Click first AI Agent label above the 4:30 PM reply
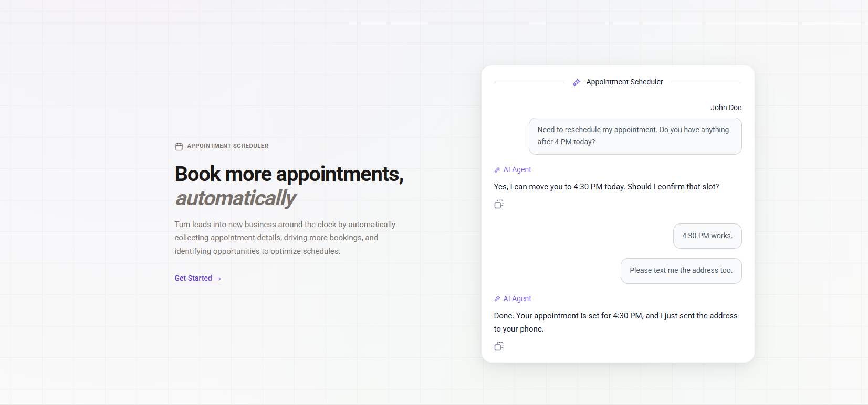This screenshot has width=868, height=405. pyautogui.click(x=517, y=170)
